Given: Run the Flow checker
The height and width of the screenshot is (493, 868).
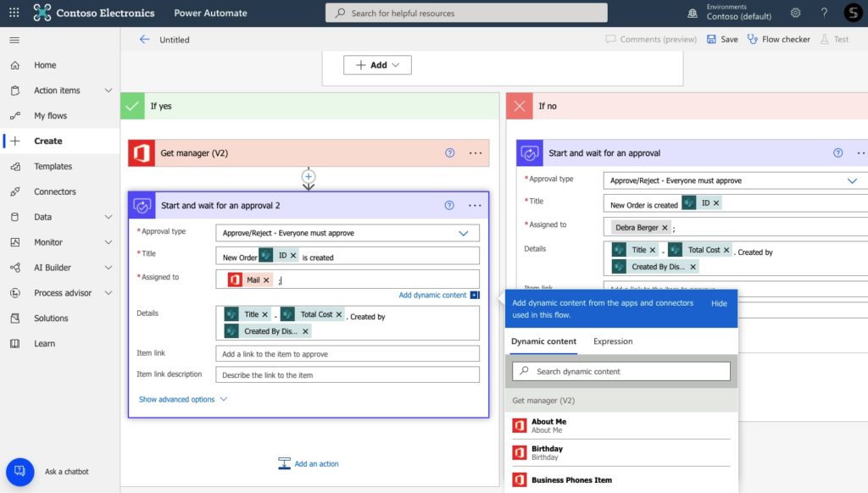Looking at the screenshot, I should point(779,39).
